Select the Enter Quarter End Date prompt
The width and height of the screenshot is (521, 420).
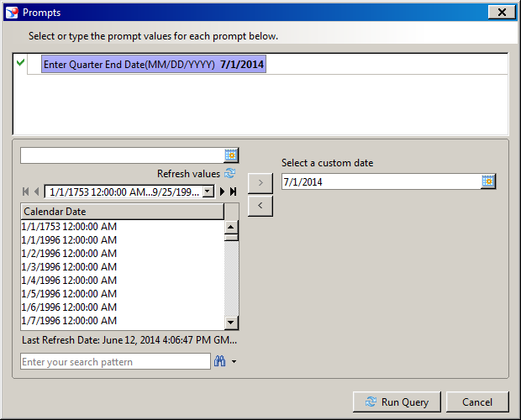pos(154,65)
